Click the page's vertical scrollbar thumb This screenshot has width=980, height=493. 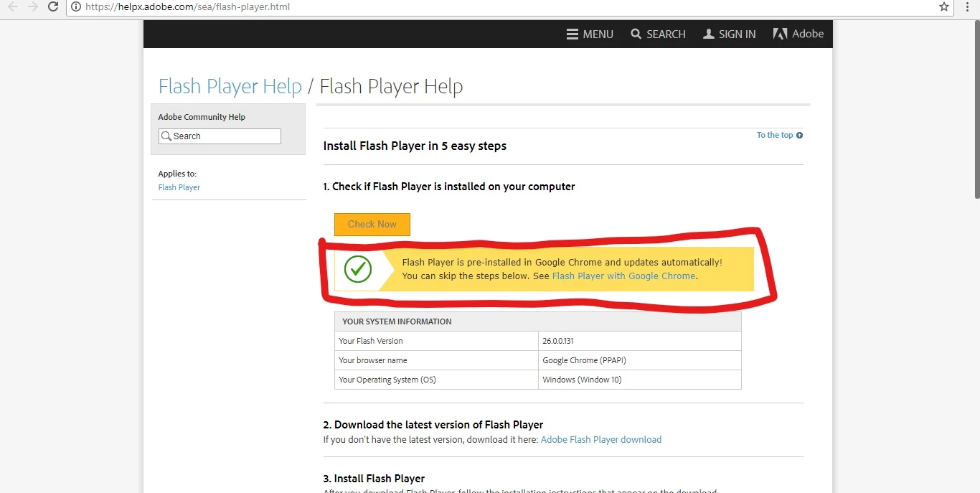976,109
